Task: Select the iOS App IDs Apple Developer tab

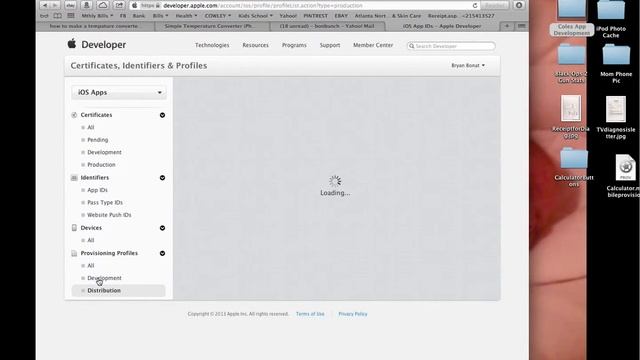Action: 442,26
